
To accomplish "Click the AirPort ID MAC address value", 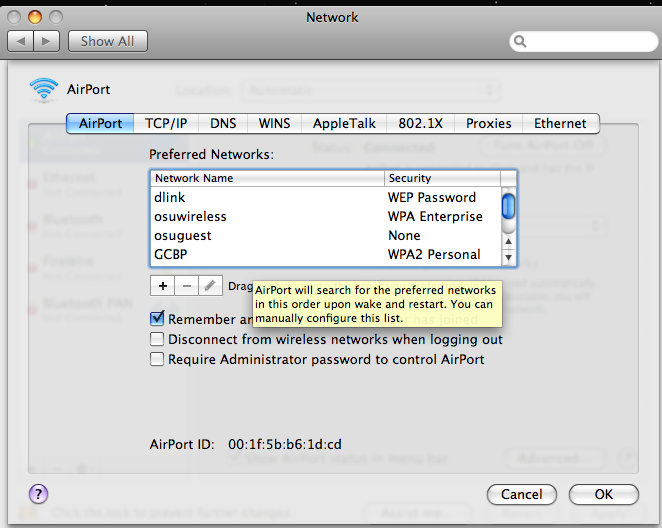I will (x=285, y=444).
